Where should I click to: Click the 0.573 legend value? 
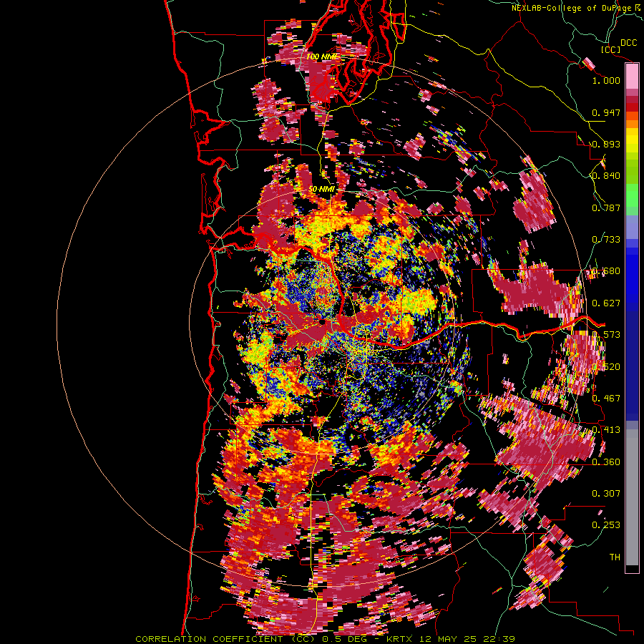pyautogui.click(x=606, y=335)
